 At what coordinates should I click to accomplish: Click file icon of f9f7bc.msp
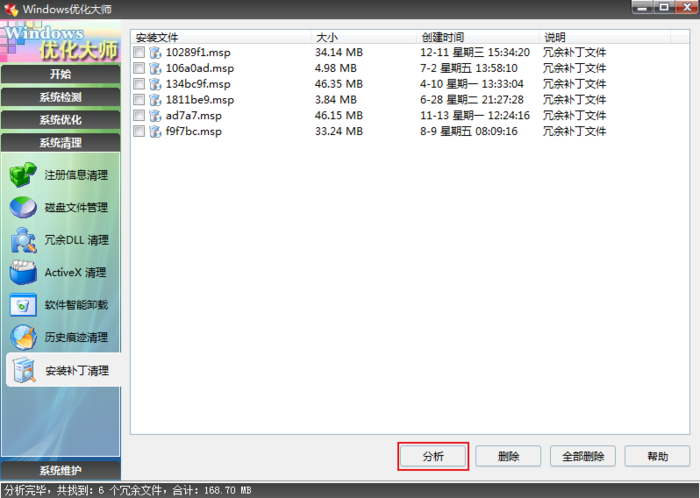tap(155, 131)
